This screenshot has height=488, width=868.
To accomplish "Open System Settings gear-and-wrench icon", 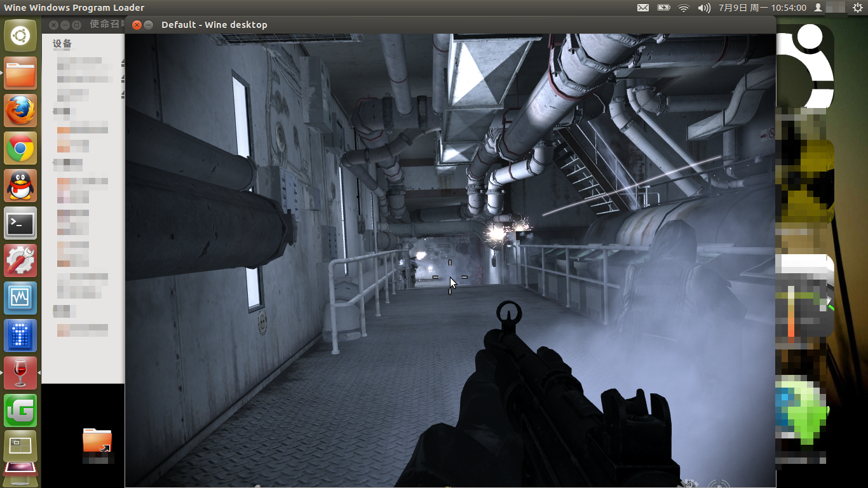I will (20, 261).
